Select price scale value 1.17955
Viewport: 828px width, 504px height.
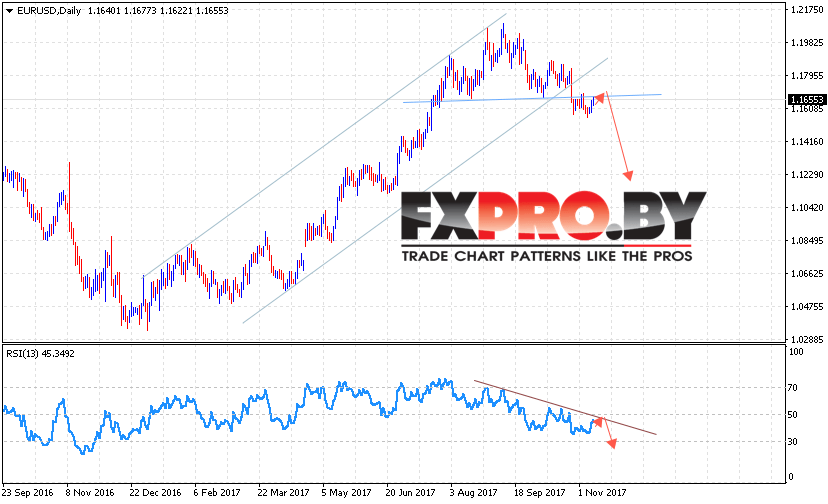807,76
